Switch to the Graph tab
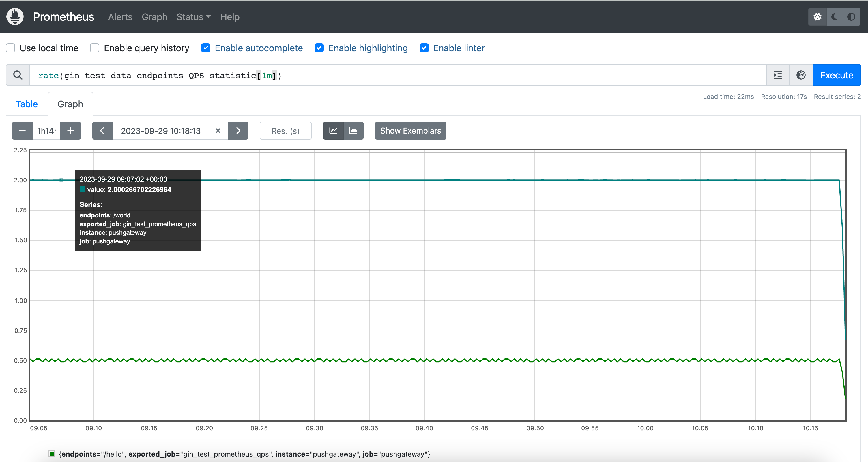The image size is (868, 462). click(x=70, y=104)
